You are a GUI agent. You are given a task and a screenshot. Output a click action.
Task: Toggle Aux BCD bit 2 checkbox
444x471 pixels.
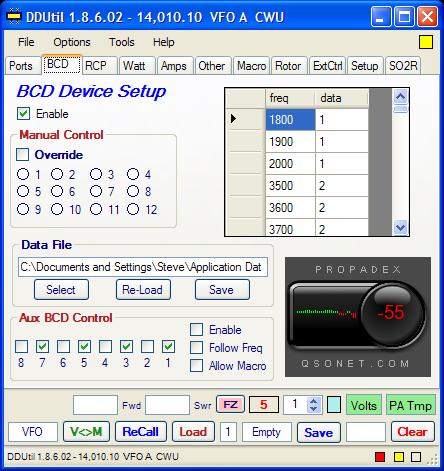point(147,346)
